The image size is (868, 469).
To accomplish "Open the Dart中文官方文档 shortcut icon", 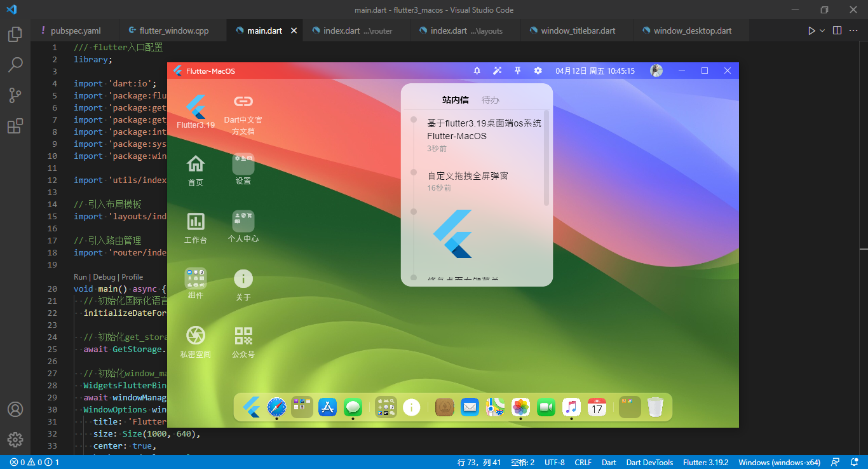I will click(x=243, y=102).
